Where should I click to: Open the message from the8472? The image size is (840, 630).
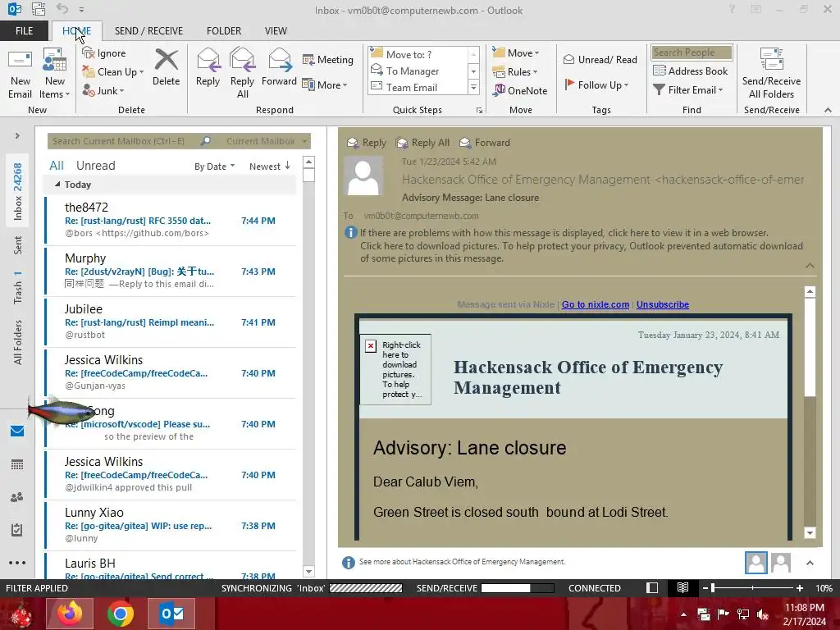click(x=171, y=220)
